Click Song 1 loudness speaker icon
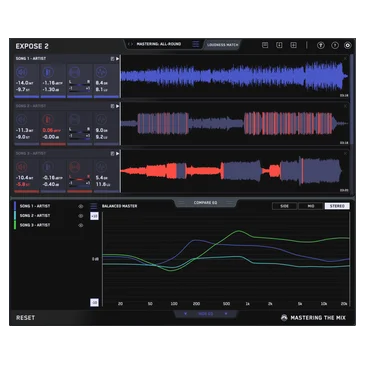Image resolution: width=365 pixels, height=365 pixels. point(22,72)
